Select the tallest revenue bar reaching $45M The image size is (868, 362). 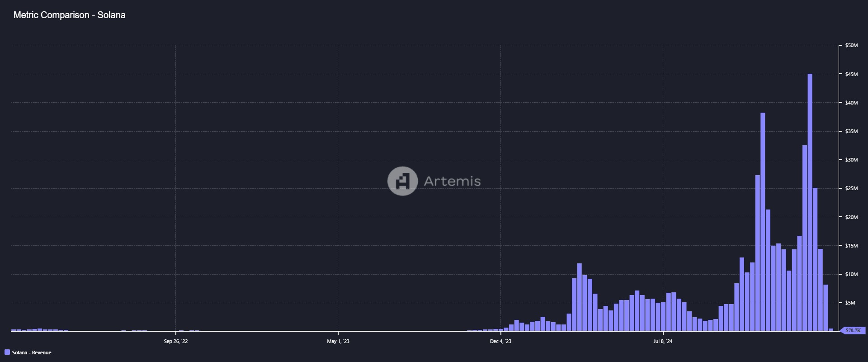point(810,204)
